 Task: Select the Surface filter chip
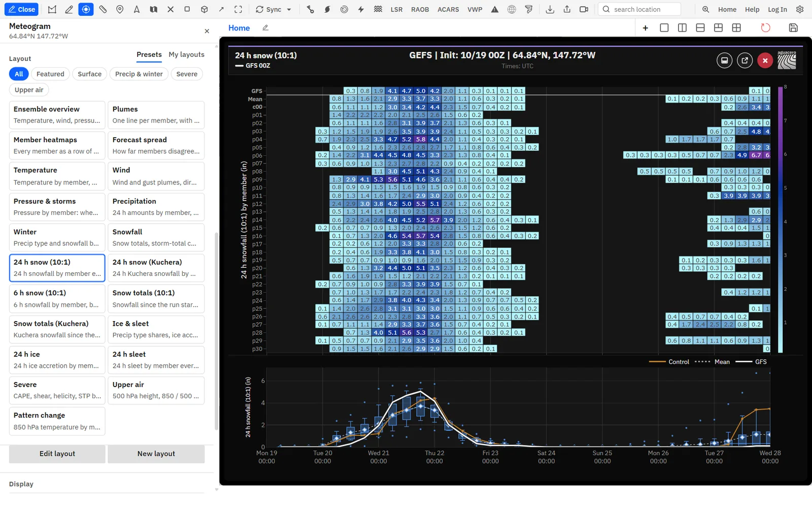coord(90,74)
